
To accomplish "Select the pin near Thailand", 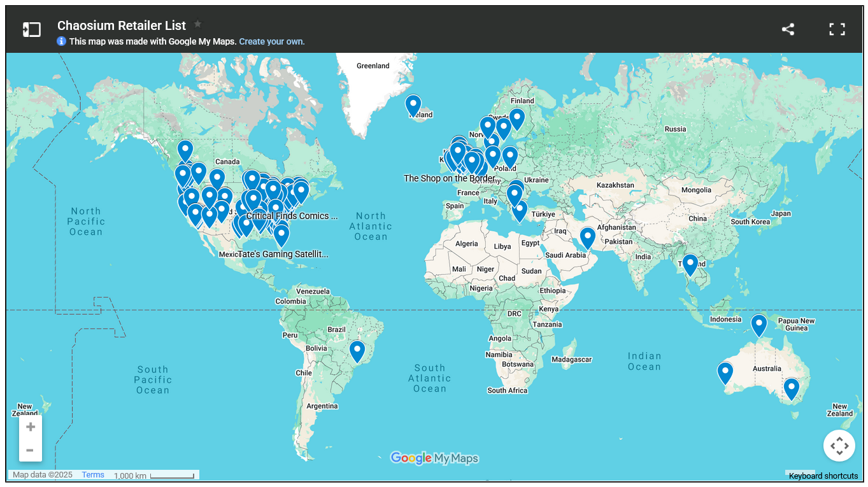I will (x=690, y=264).
